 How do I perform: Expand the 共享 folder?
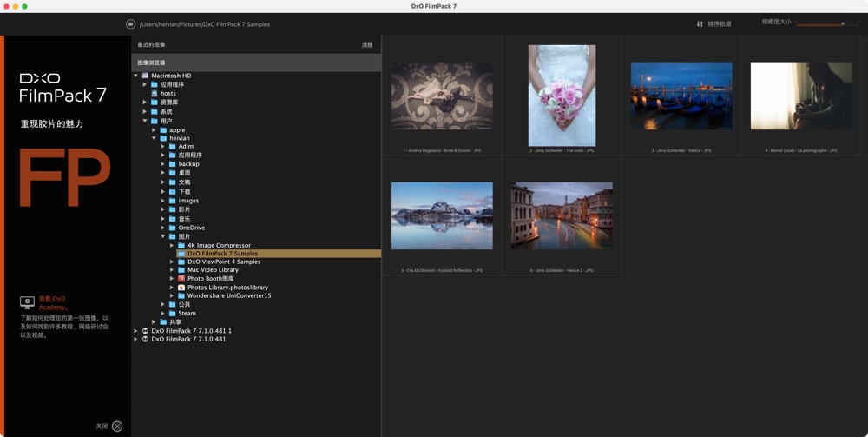pos(154,321)
